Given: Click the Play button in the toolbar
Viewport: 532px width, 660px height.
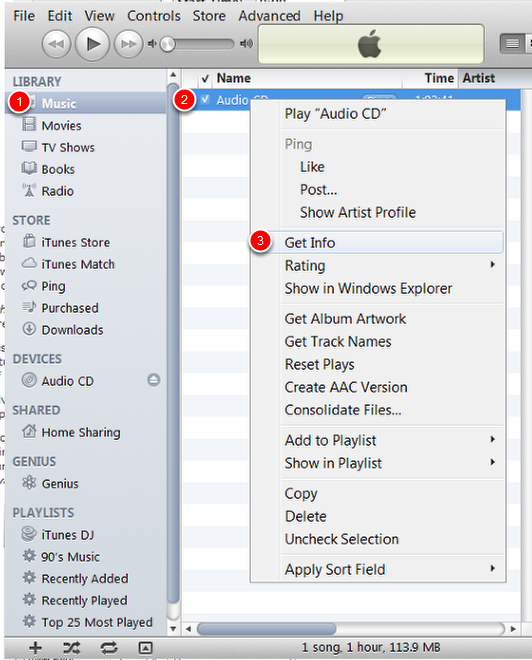Looking at the screenshot, I should (x=92, y=44).
